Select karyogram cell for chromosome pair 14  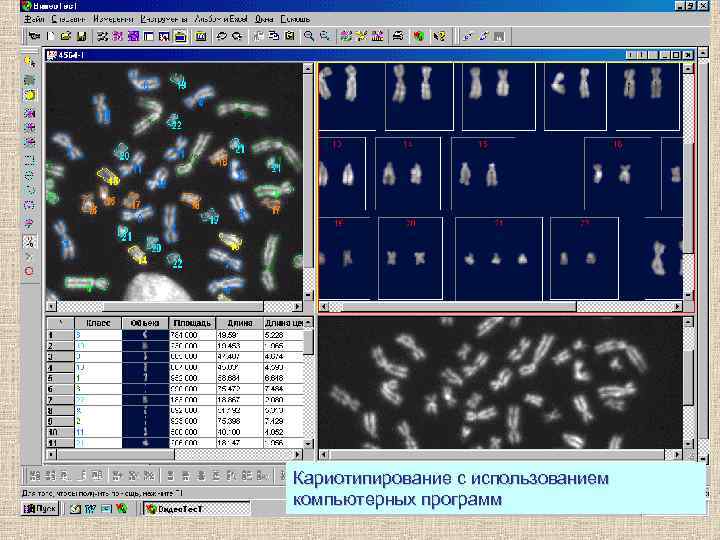(x=408, y=174)
